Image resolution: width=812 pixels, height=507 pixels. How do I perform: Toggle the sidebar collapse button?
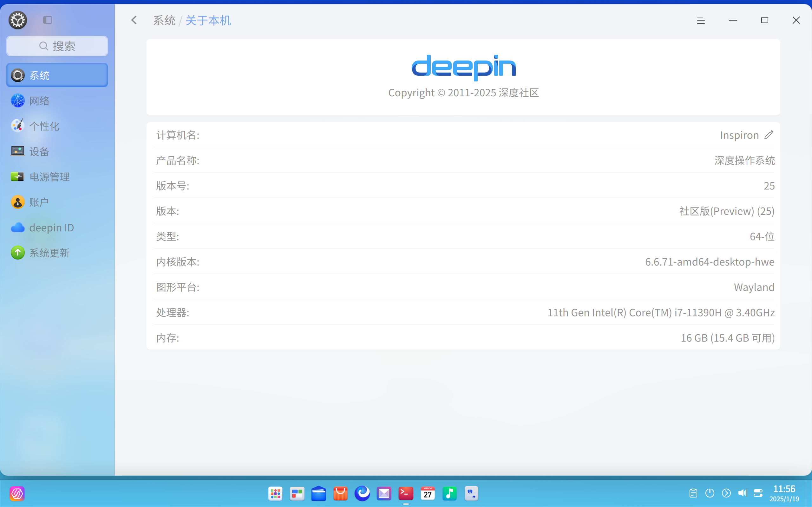[x=47, y=20]
